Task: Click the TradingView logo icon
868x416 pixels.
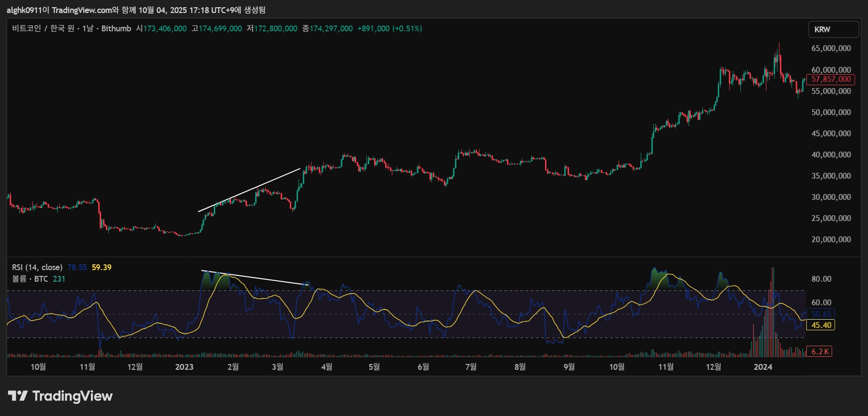Action: tap(18, 396)
